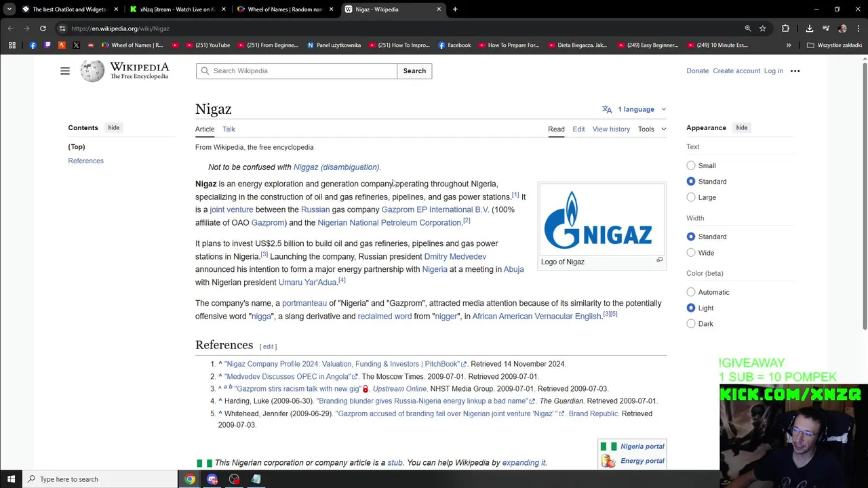
Task: Open the more options ellipsis menu
Action: coord(795,70)
